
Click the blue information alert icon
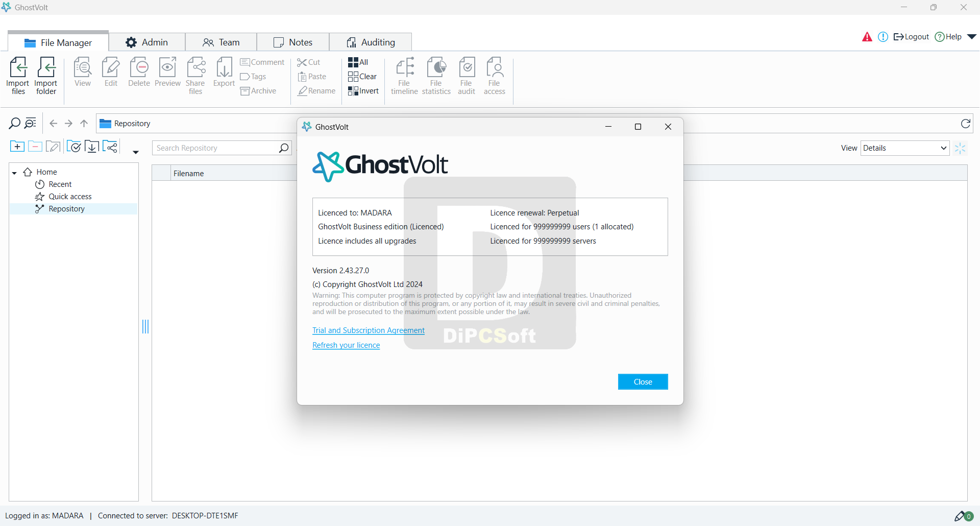(x=883, y=37)
